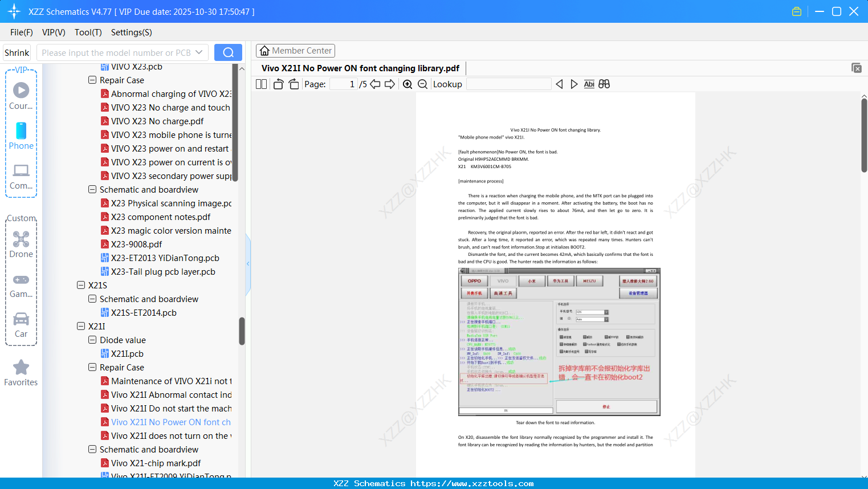This screenshot has height=489, width=868.
Task: Open the File(F) menu
Action: pyautogui.click(x=22, y=32)
